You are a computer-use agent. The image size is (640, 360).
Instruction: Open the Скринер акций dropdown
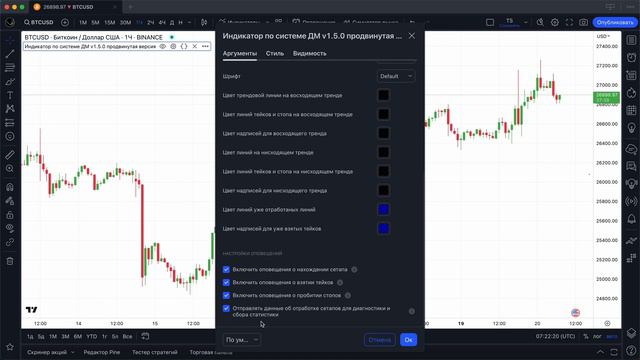51,352
